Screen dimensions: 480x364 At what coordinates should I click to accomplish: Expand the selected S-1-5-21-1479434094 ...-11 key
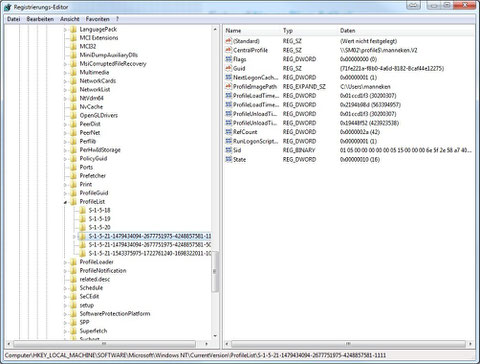[x=74, y=236]
